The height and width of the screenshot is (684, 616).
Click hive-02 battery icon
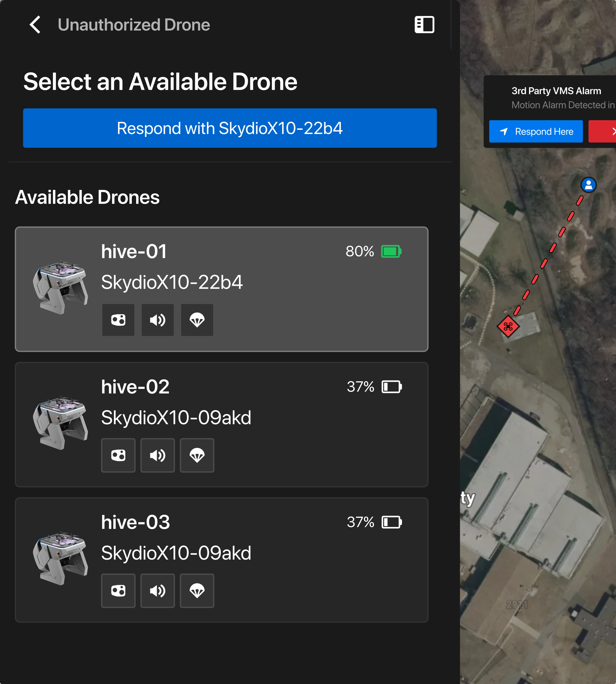pos(392,387)
